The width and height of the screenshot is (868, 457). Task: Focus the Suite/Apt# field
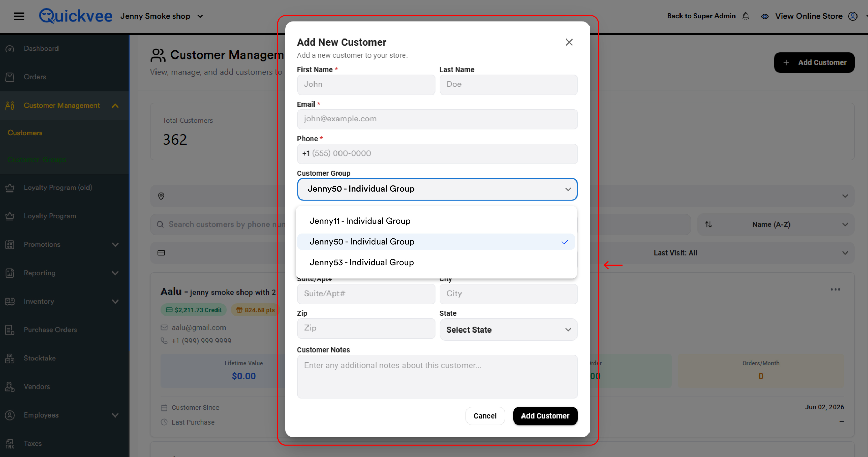click(x=366, y=294)
